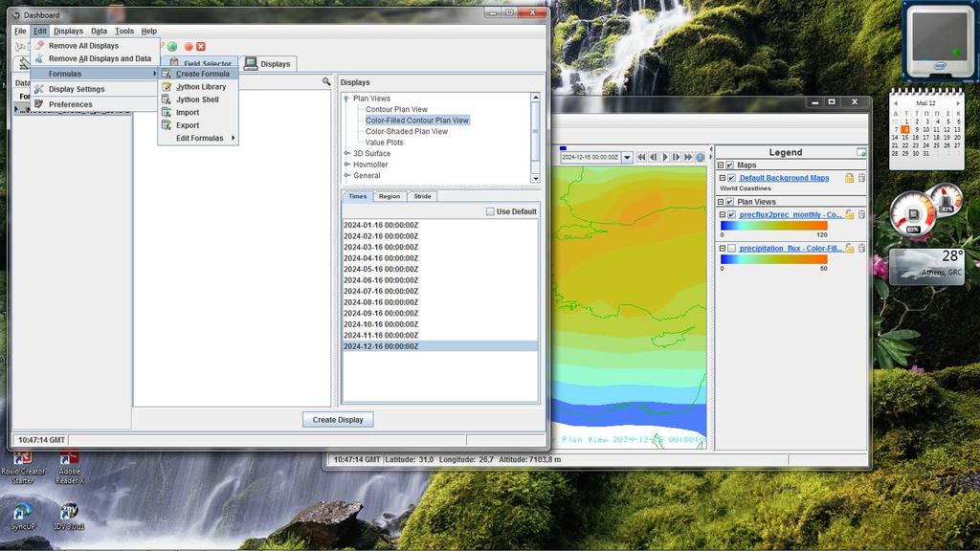Viewport: 980px width, 551px height.
Task: Click lock icon for precflux2prec_monthly layer
Action: [850, 214]
